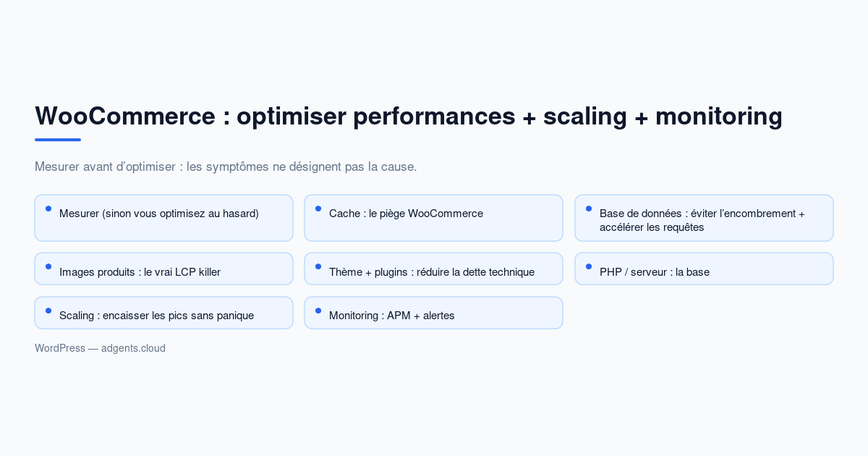Click the bullet dot beside Monitoring card
The image size is (868, 456).
click(318, 311)
